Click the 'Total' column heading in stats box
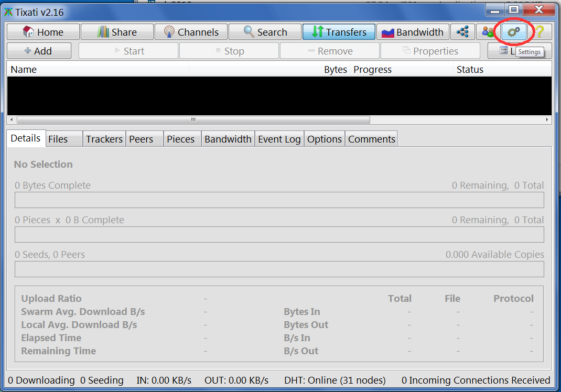This screenshot has height=392, width=561. pyautogui.click(x=400, y=298)
